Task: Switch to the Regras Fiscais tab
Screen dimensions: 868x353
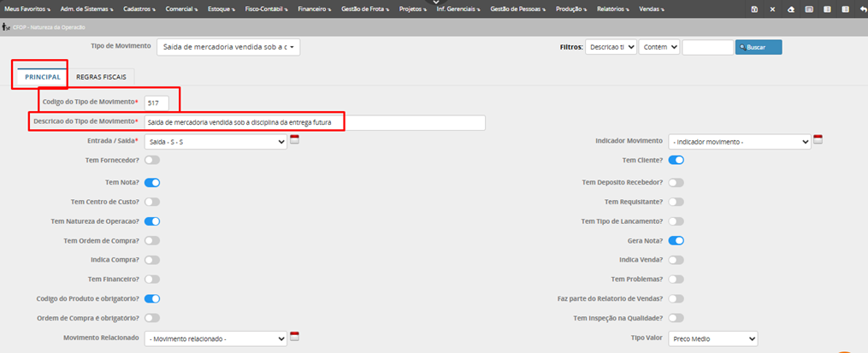Action: 101,77
